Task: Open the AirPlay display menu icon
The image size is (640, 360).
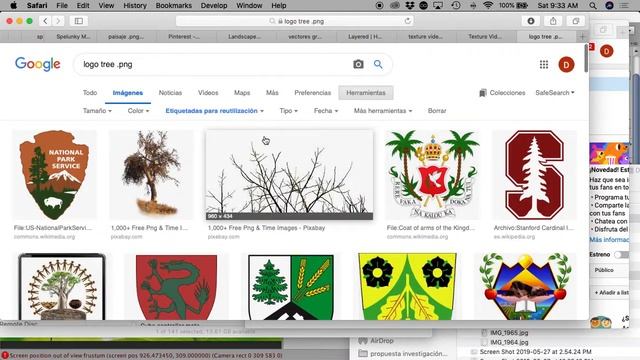Action: tap(438, 5)
